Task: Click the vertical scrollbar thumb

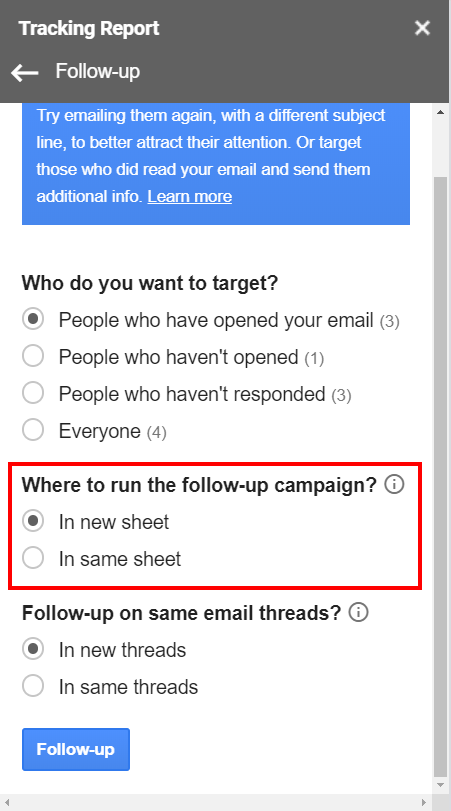Action: point(441,476)
